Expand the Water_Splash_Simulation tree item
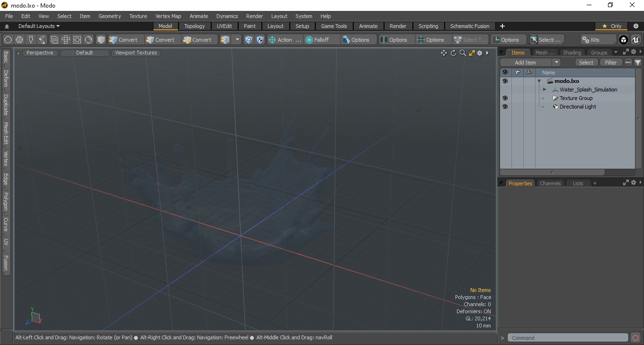Viewport: 644px width, 345px height. click(x=545, y=90)
